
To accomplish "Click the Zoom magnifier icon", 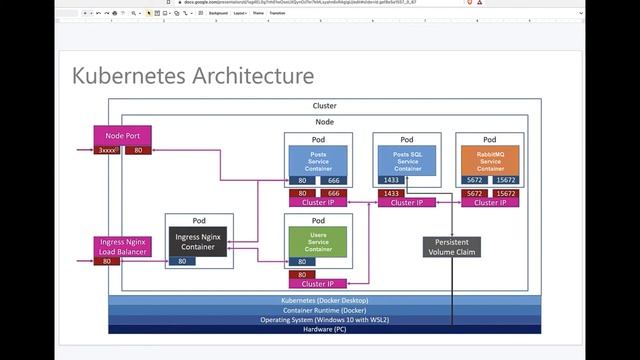I will pos(133,13).
